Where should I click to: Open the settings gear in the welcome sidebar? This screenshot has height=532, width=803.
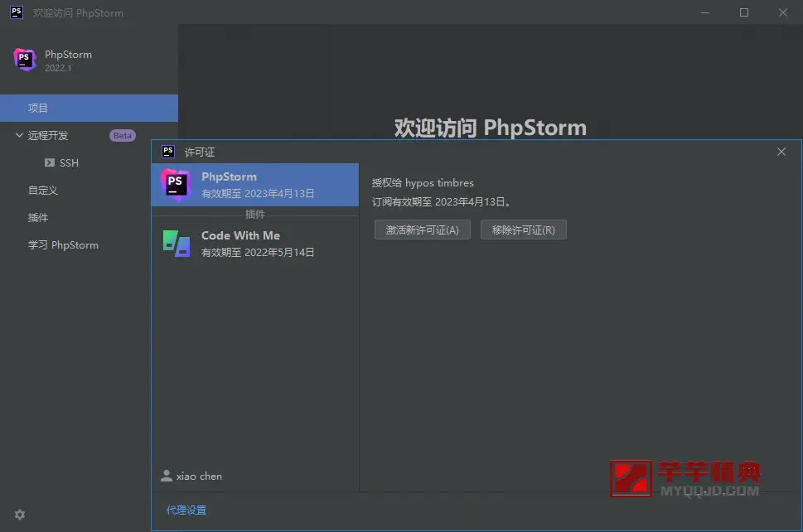pos(19,515)
